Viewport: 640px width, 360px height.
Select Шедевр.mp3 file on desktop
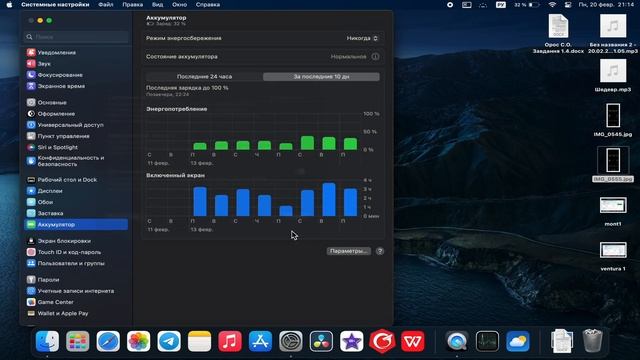(x=613, y=76)
